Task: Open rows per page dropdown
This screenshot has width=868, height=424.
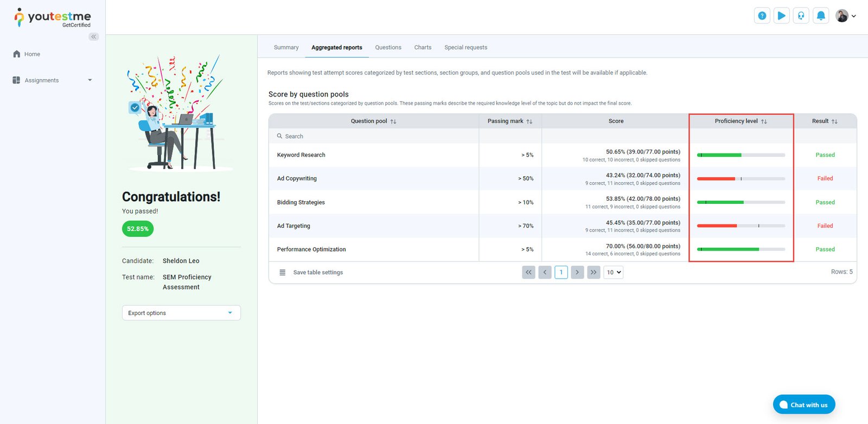Action: coord(613,272)
